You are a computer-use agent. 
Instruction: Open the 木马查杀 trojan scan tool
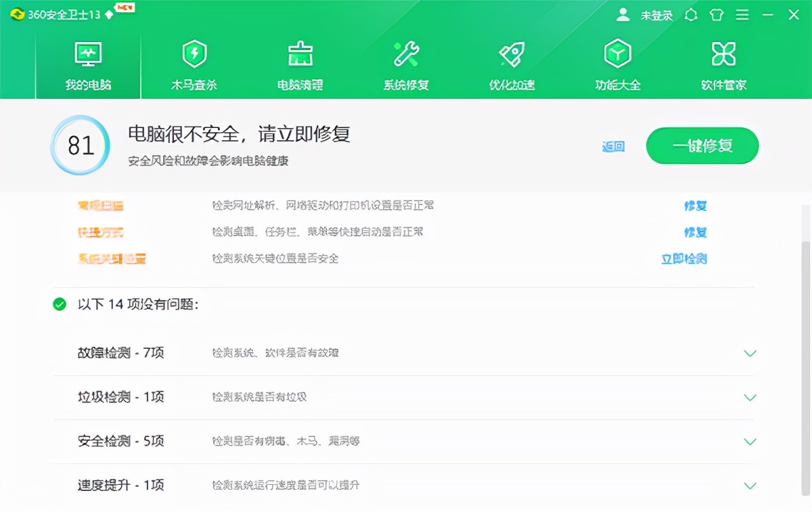tap(195, 64)
